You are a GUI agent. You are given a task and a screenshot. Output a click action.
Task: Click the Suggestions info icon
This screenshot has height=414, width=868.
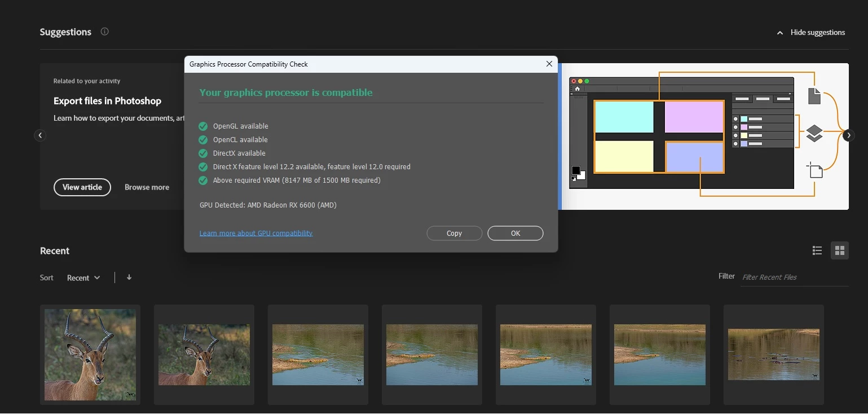click(x=104, y=32)
